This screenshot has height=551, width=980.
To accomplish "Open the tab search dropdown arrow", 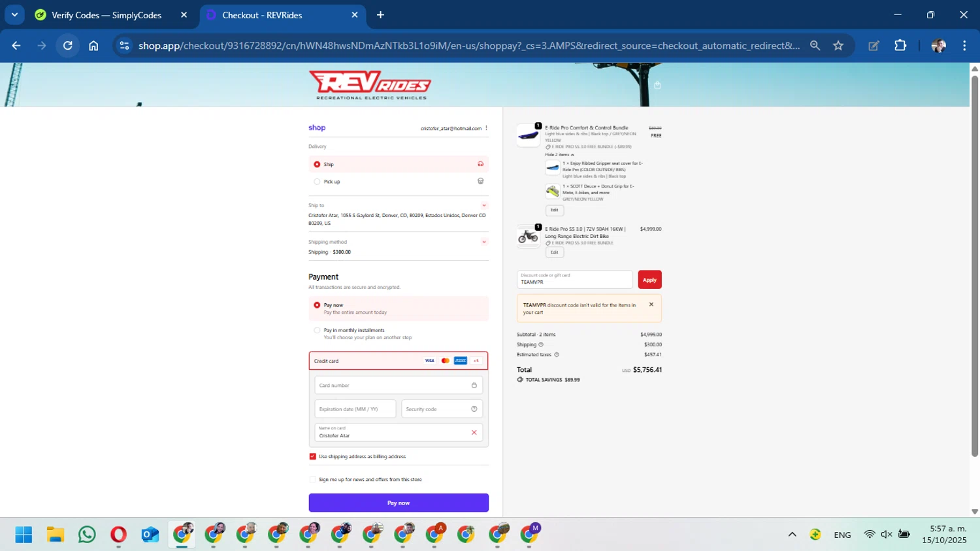I will (x=14, y=14).
